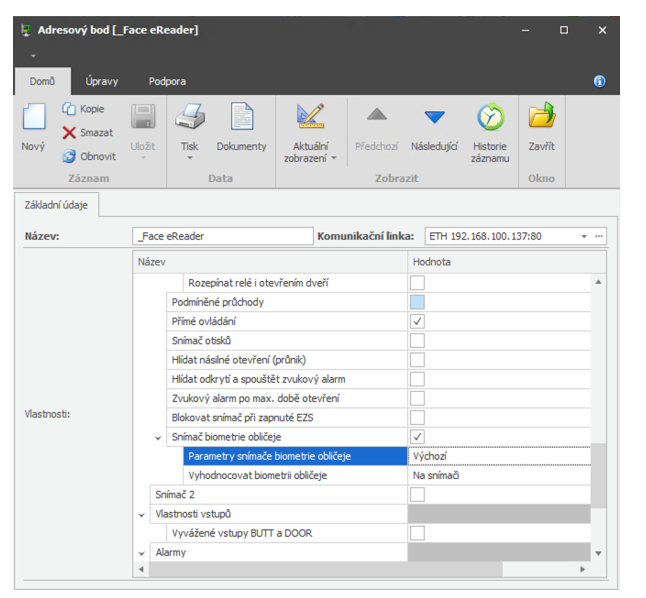Click inside the Název text field
This screenshot has width=646, height=598.
click(x=223, y=237)
